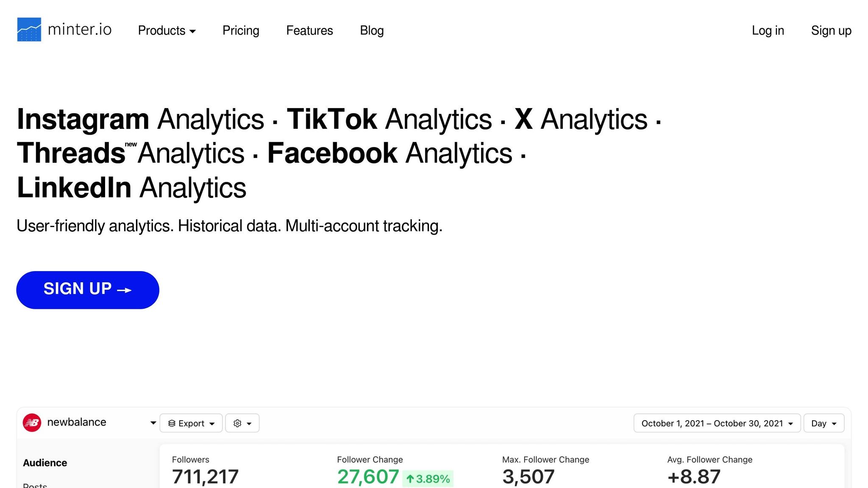Image resolution: width=868 pixels, height=488 pixels.
Task: Click the Followers count 711,217
Action: 205,477
